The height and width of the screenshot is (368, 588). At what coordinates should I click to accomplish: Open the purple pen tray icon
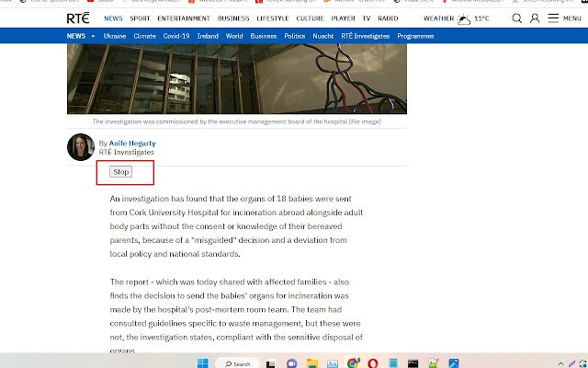tap(571, 363)
